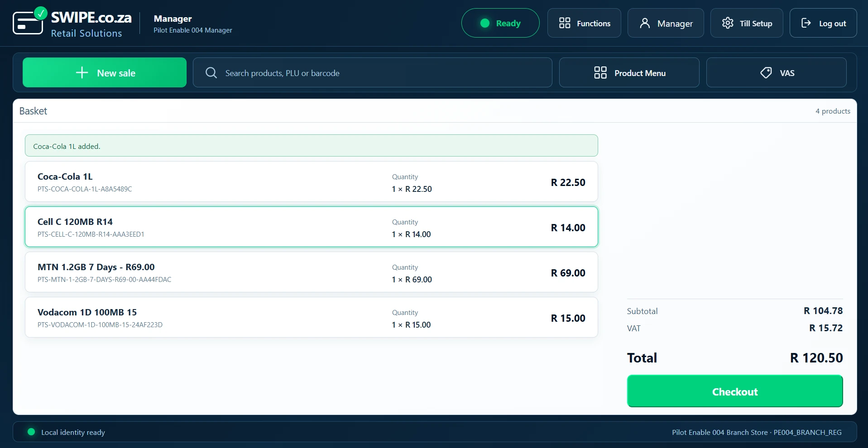The height and width of the screenshot is (448, 868).
Task: Click the green Ready status dot
Action: [485, 23]
